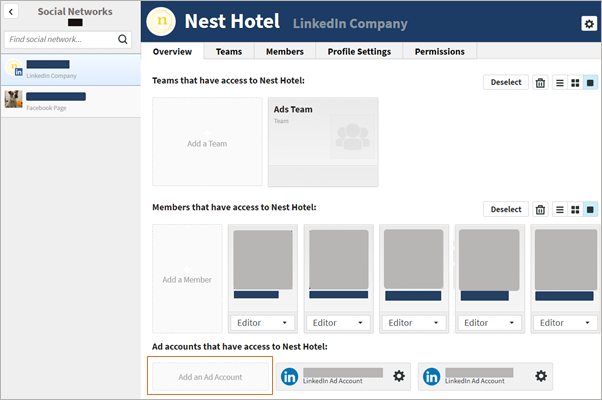Open fourth member's Editor role dropdown
602x400 pixels.
[490, 323]
